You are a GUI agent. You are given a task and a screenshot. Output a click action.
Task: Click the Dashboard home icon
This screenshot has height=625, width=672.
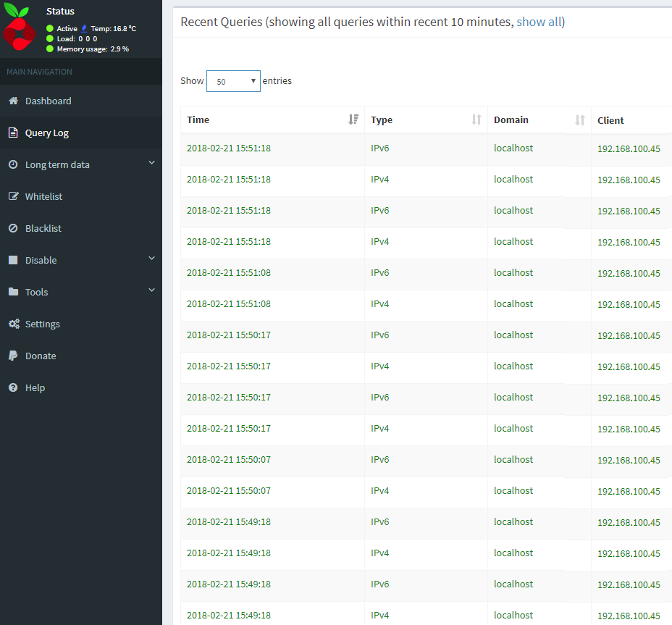[x=13, y=101]
